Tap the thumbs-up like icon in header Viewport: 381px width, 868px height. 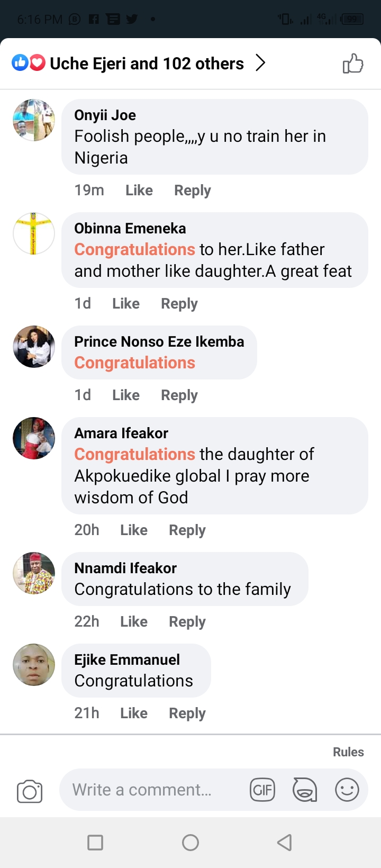click(353, 64)
